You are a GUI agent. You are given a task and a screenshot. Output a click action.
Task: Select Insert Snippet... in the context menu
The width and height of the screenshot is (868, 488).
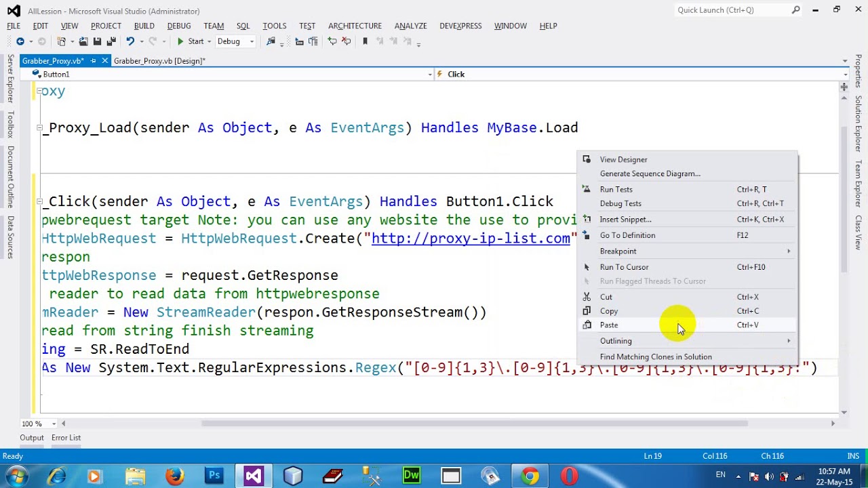pyautogui.click(x=688, y=219)
